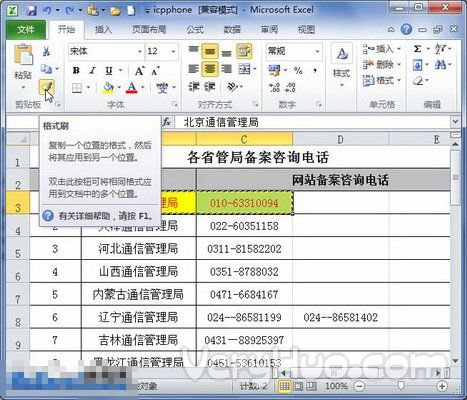Apply percent style

pyautogui.click(x=298, y=70)
